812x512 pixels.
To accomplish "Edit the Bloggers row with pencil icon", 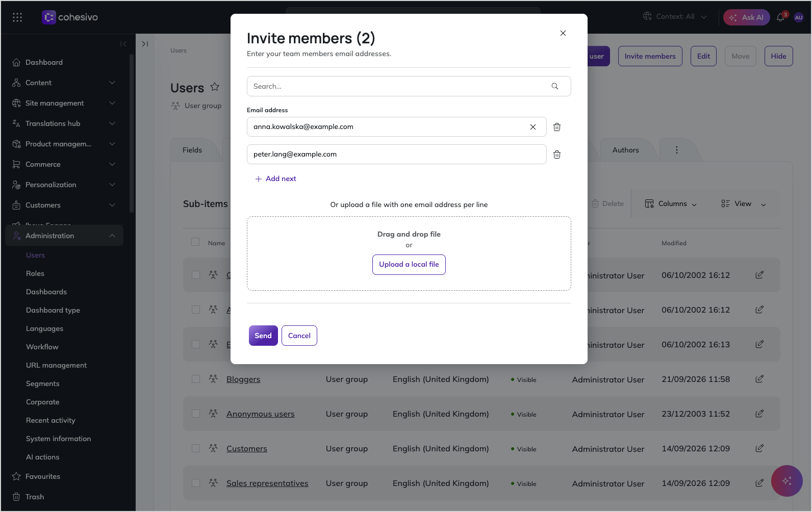I will 759,379.
